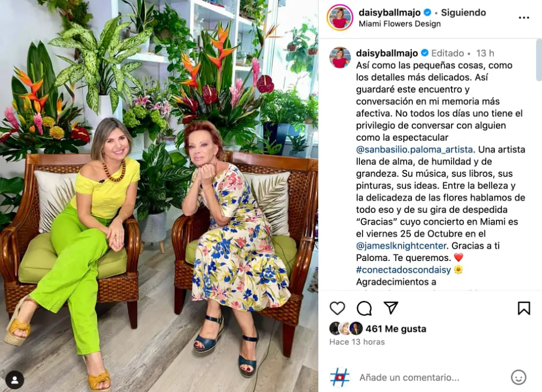Open emoji picker smiley icon
Screen dimensions: 542x392
(519, 377)
